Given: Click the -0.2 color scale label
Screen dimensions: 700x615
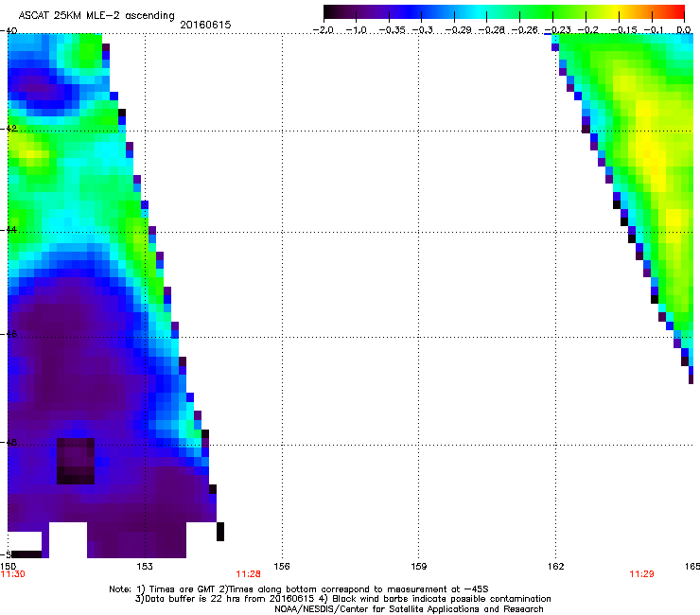Looking at the screenshot, I should pyautogui.click(x=588, y=30).
